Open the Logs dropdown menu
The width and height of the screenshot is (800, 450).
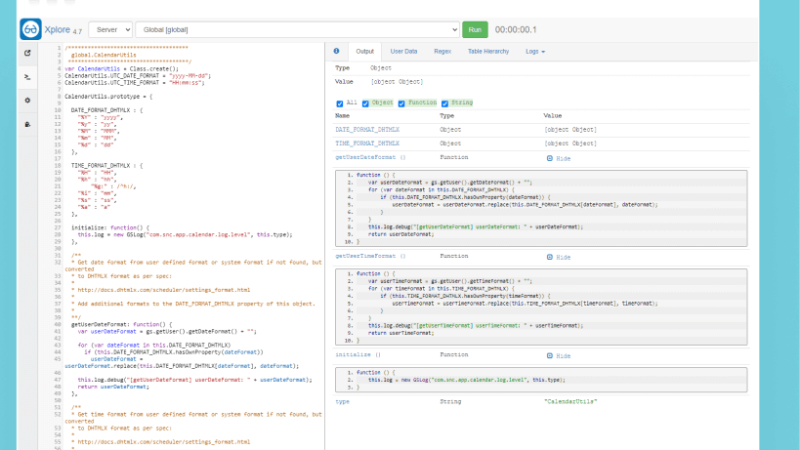535,50
